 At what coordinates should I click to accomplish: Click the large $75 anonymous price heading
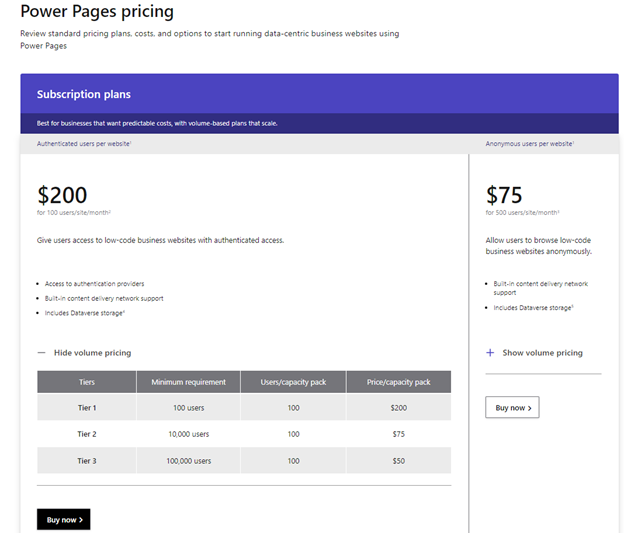tap(504, 195)
